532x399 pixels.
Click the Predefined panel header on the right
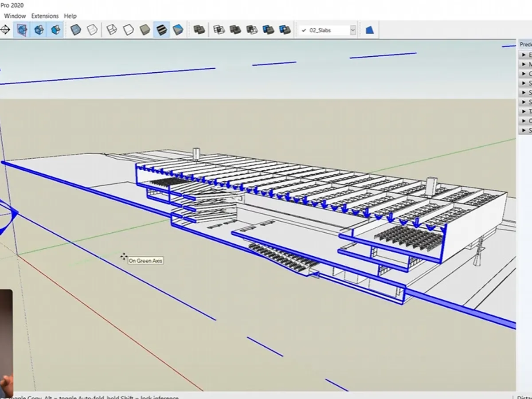coord(525,44)
